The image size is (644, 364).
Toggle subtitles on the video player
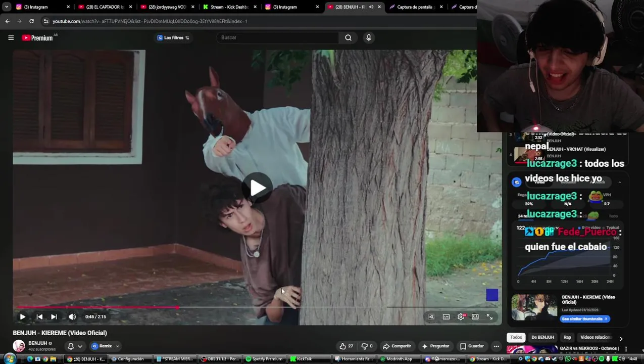pos(446,316)
